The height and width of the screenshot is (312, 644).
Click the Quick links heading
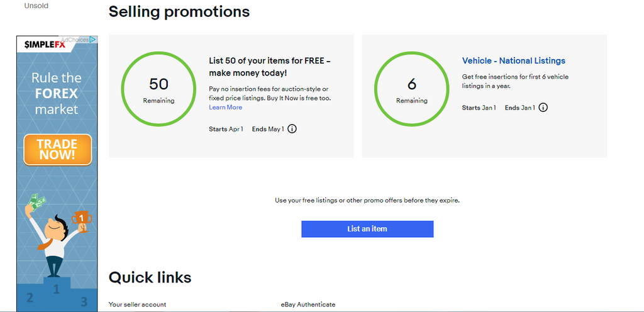(150, 277)
